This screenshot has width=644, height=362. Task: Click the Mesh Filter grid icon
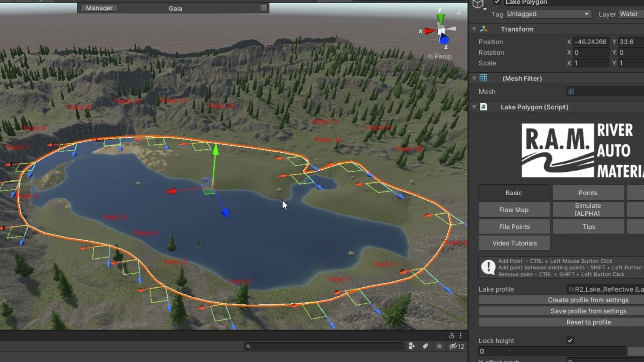pos(484,78)
